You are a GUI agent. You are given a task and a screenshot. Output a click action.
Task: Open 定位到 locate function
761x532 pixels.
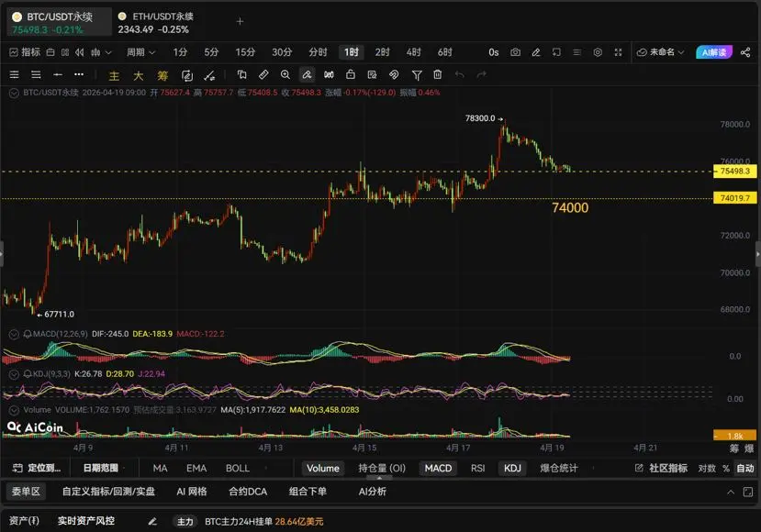37,468
